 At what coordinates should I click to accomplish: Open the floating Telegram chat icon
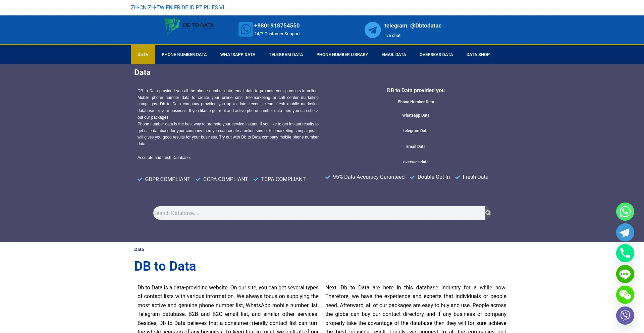point(625,232)
